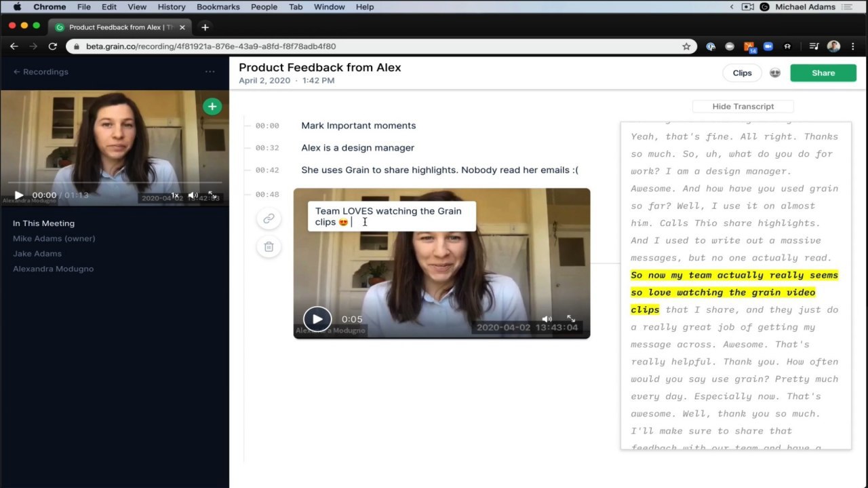The width and height of the screenshot is (868, 488).
Task: Mute the clip video volume
Action: [547, 319]
